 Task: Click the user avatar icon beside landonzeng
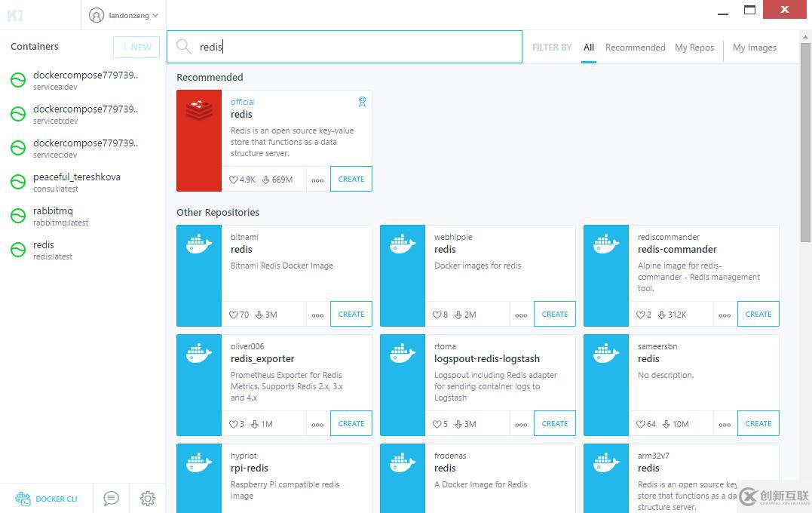[97, 16]
